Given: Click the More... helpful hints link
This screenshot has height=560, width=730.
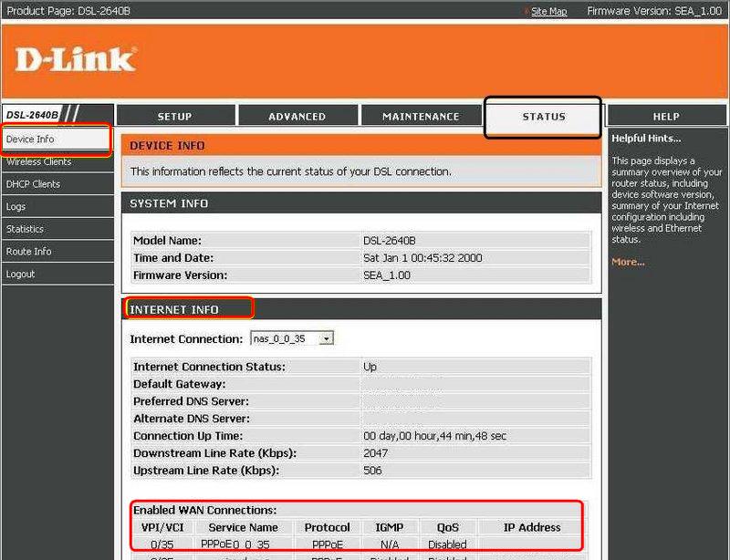Looking at the screenshot, I should (x=628, y=262).
